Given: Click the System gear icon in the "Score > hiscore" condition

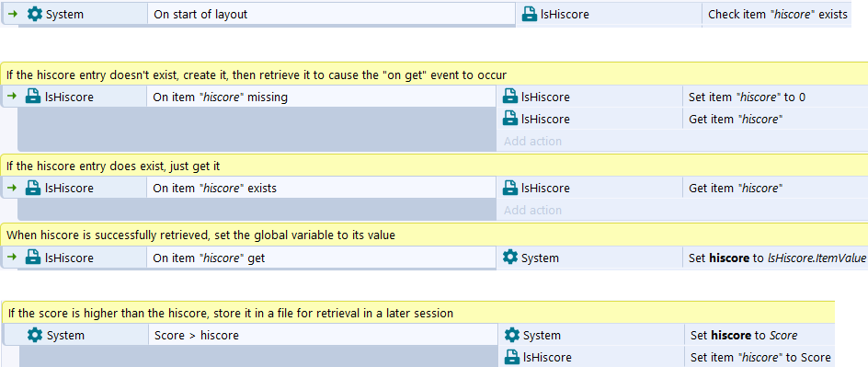Looking at the screenshot, I should click(35, 335).
